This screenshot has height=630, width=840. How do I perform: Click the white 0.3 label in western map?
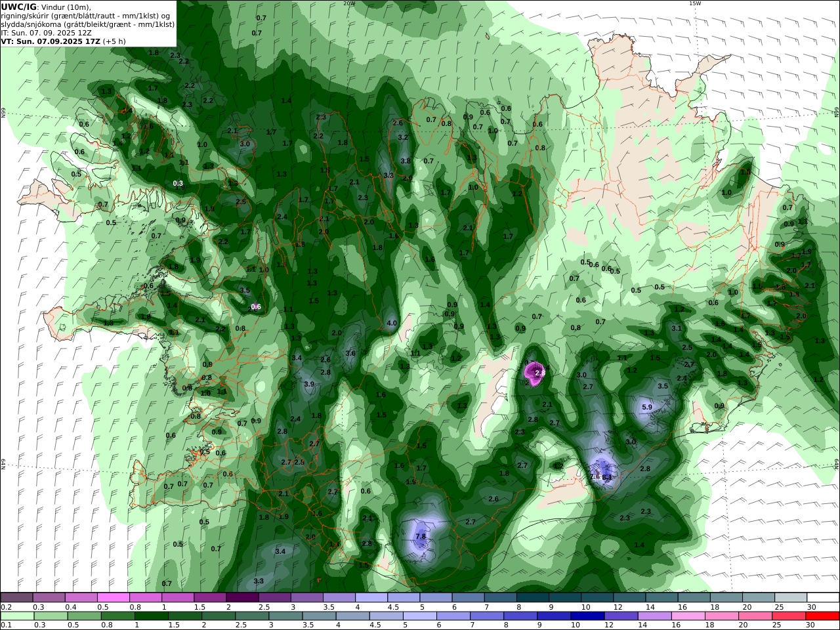click(x=178, y=183)
